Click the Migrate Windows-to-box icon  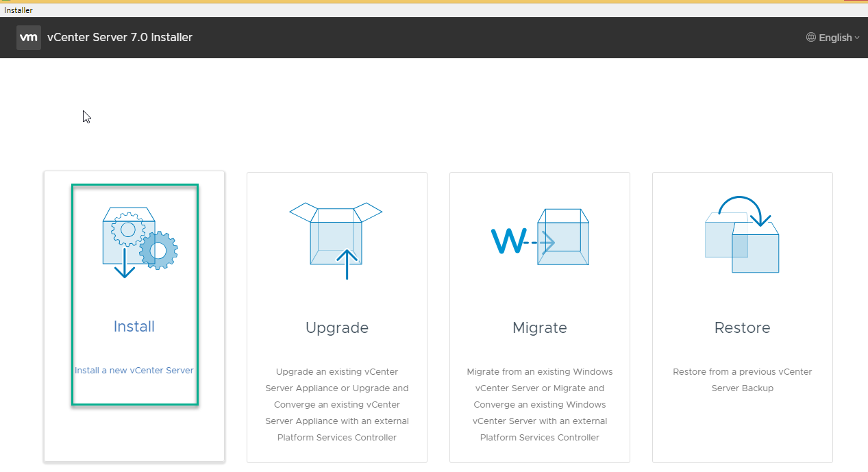(540, 238)
